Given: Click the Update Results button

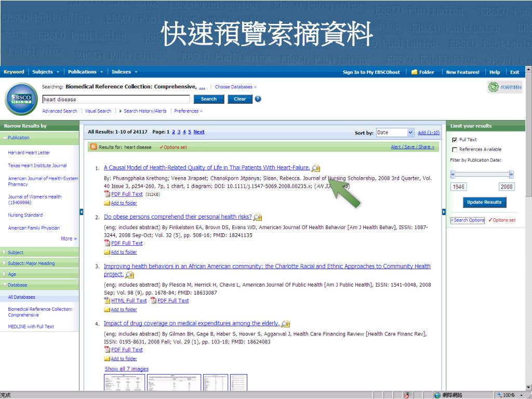Looking at the screenshot, I should [484, 202].
